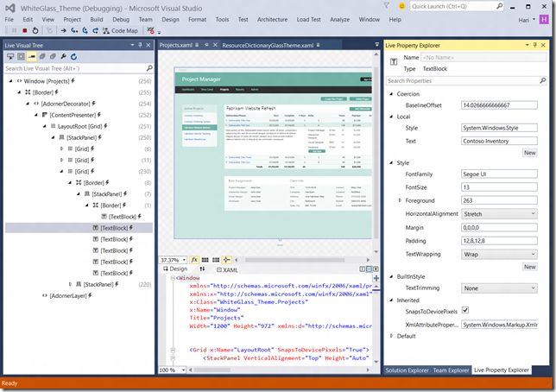
Task: Open the Debug menu
Action: [x=121, y=20]
